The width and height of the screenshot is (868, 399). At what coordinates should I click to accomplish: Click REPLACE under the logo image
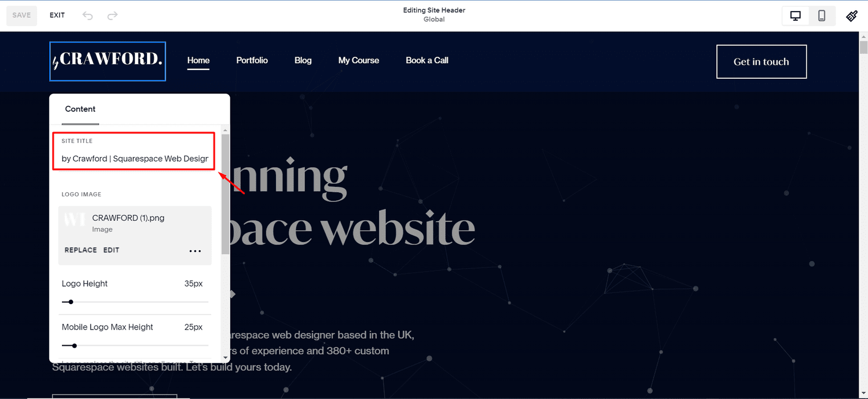pos(80,250)
